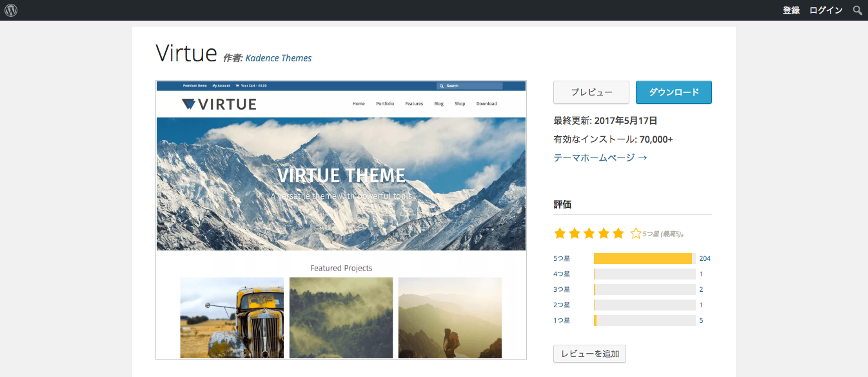Click the 204 count for 5つ星
This screenshot has height=377, width=868.
[x=705, y=258]
